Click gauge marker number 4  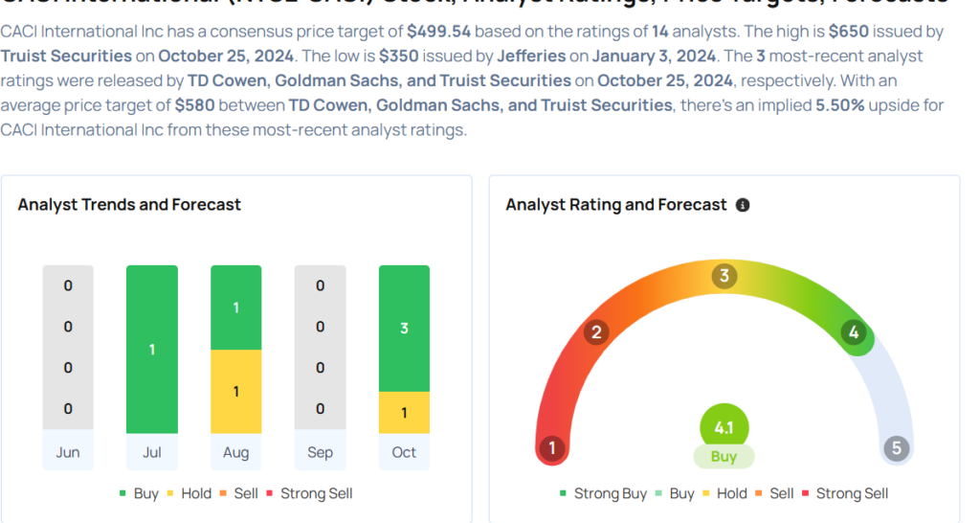click(x=853, y=333)
